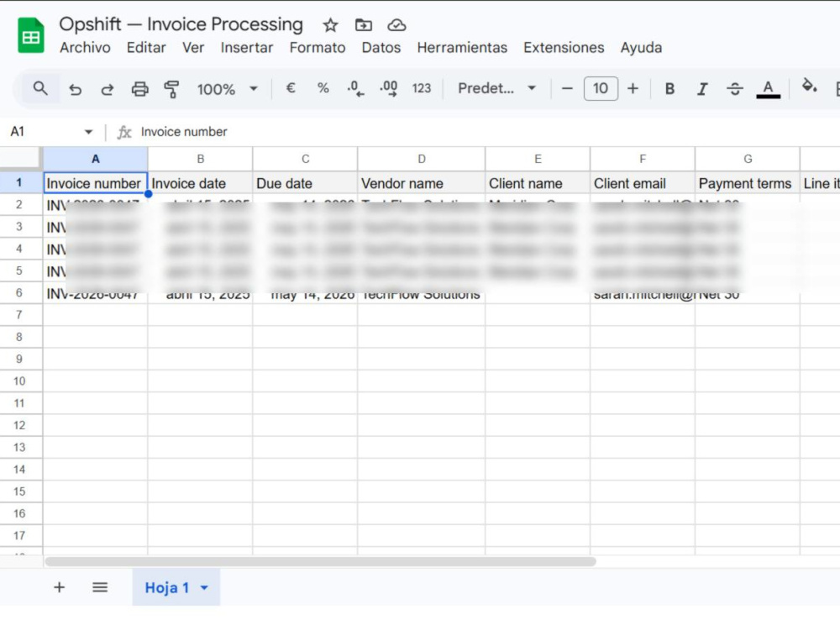
Task: Switch to the Hoja 1 tab
Action: point(166,588)
